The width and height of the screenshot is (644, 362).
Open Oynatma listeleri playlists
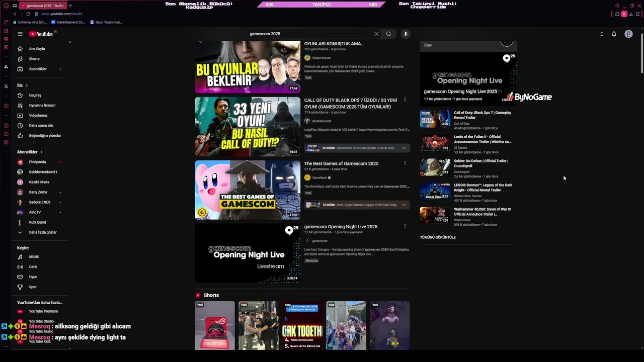pos(41,105)
